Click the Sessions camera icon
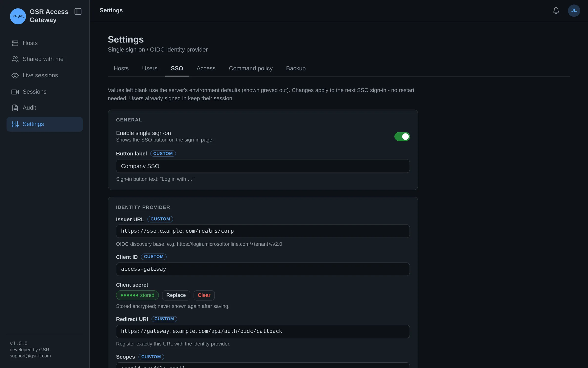 (x=15, y=92)
